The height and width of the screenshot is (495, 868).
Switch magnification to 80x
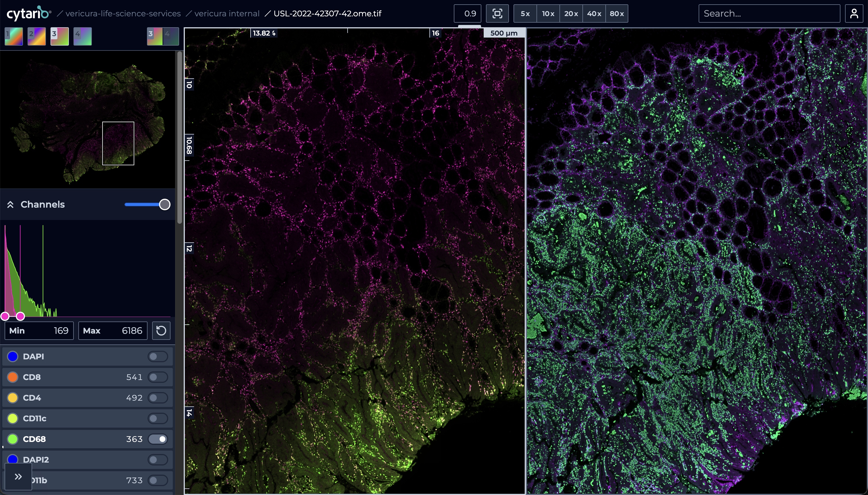click(617, 13)
